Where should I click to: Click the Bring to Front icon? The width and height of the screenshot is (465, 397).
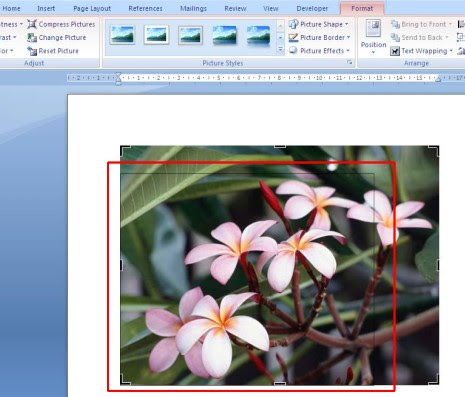395,24
